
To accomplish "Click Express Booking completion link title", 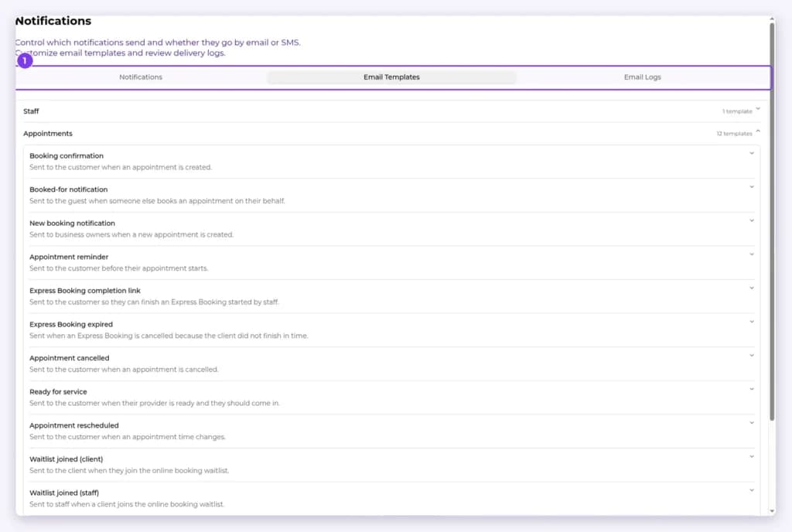I will [x=85, y=291].
